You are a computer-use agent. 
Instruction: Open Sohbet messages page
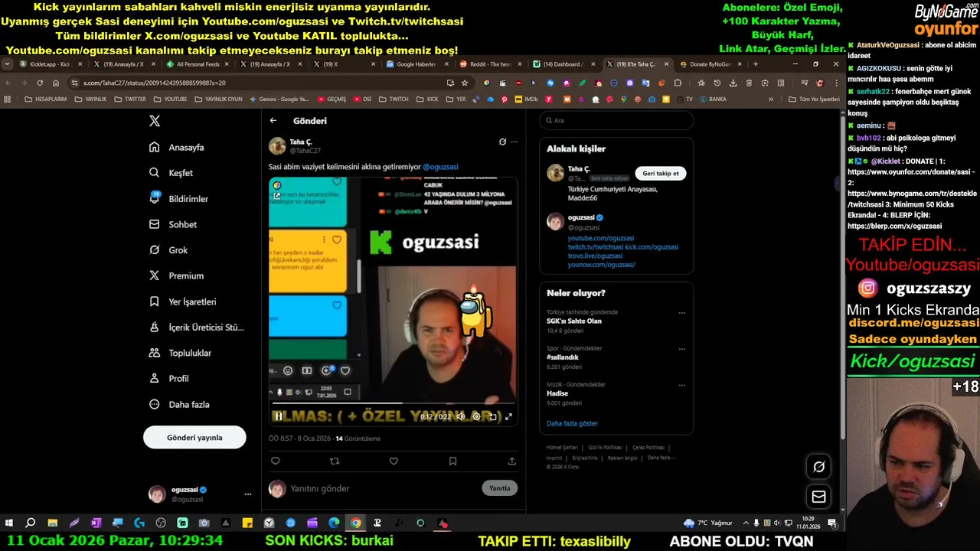coord(173,224)
